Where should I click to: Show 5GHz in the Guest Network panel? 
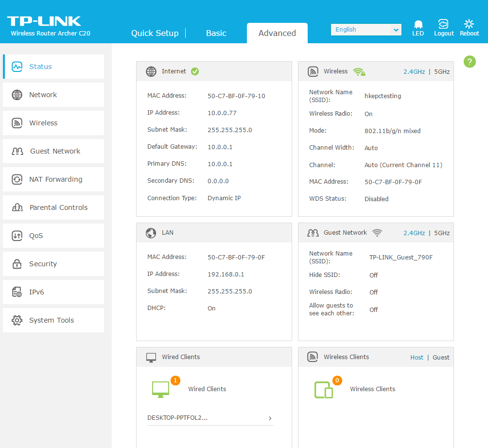pyautogui.click(x=442, y=233)
